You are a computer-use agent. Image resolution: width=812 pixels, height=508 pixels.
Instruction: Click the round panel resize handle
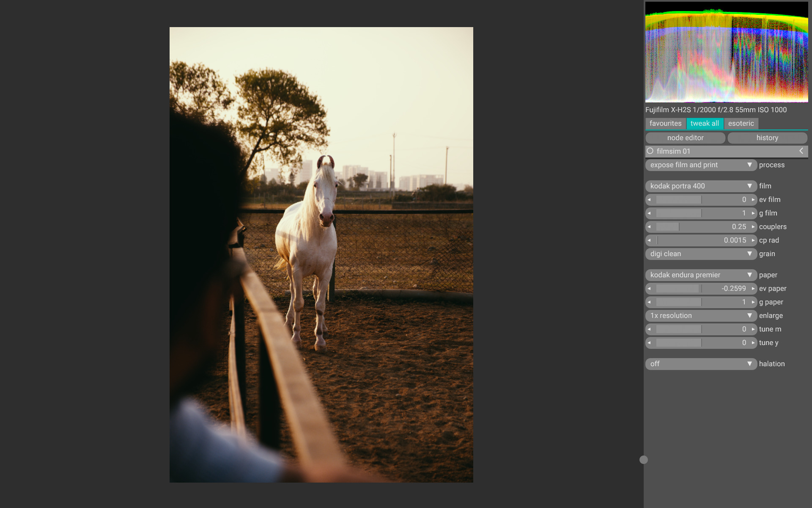point(644,460)
